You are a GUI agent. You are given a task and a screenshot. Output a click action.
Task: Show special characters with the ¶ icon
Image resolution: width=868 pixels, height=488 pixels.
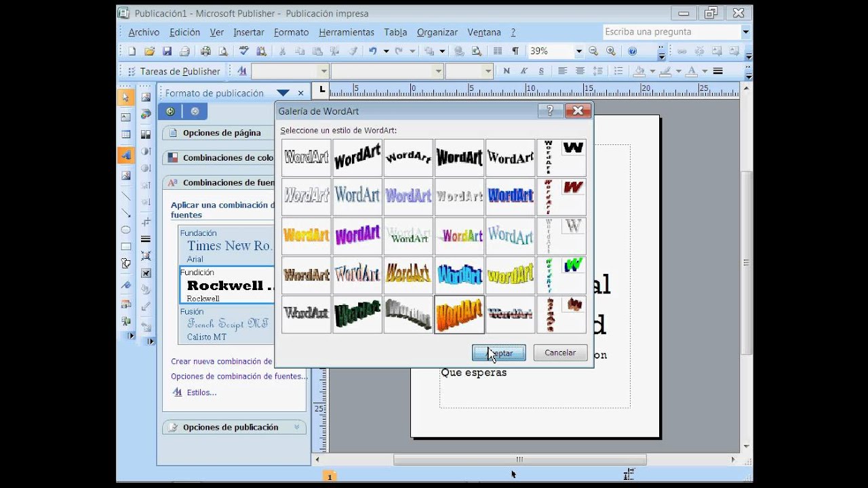coord(515,51)
